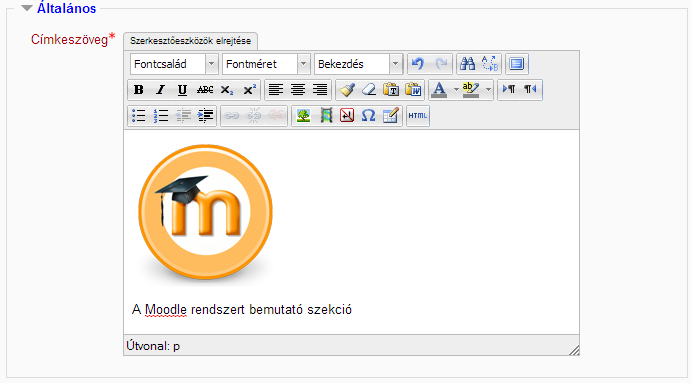The image size is (691, 383).
Task: Click the find and replace icon
Action: [490, 64]
